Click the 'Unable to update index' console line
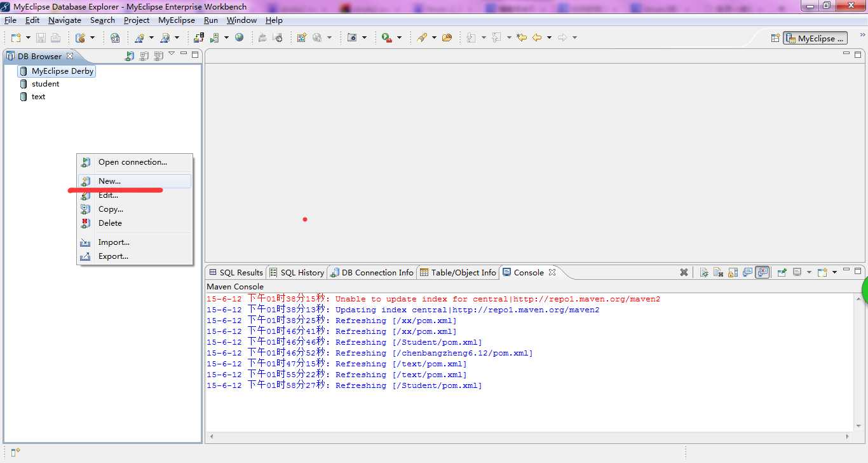Viewport: 868px width, 463px height. coord(433,299)
